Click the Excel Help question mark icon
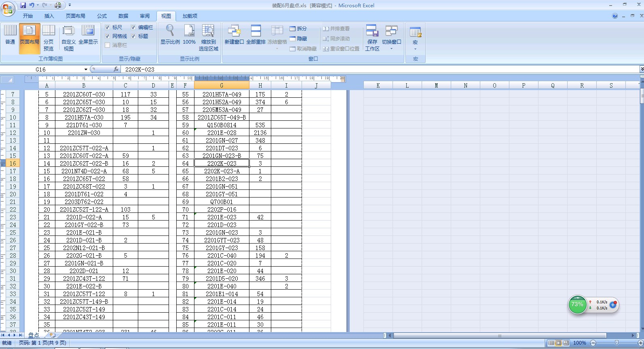 point(615,16)
